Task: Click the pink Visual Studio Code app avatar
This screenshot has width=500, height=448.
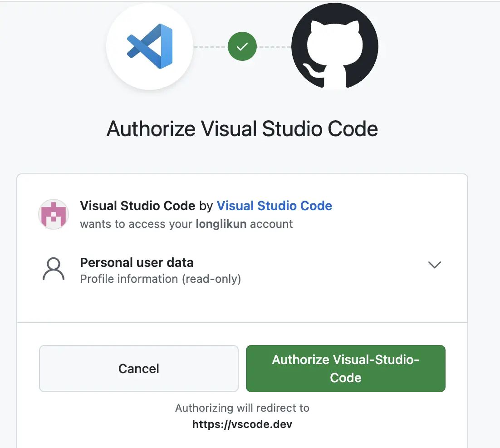Action: [53, 213]
